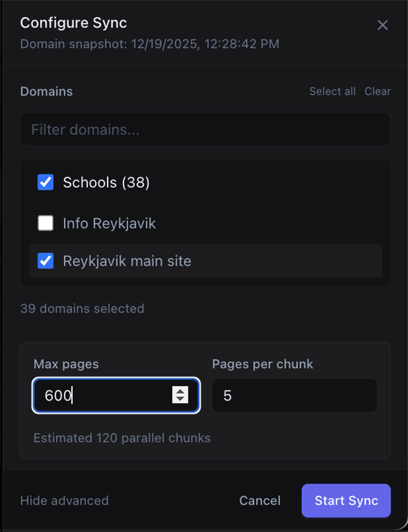Clear the domain selection
408x532 pixels.
(x=377, y=91)
